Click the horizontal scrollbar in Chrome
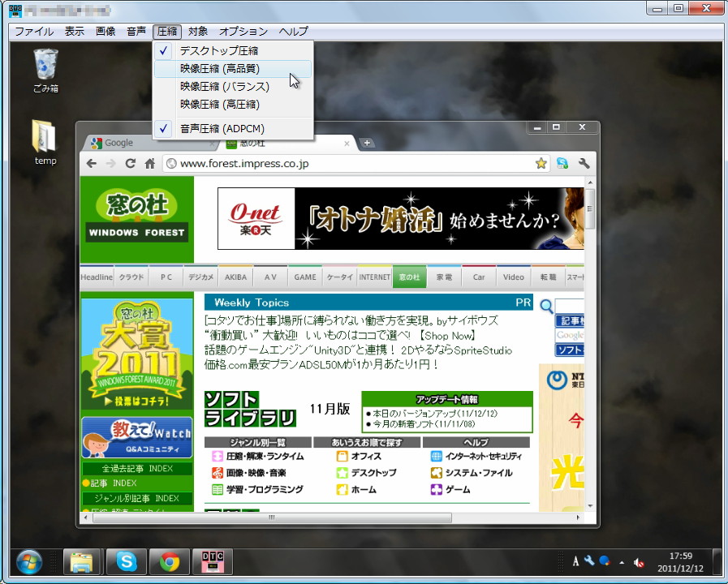Image resolution: width=728 pixels, height=584 pixels. [272, 517]
